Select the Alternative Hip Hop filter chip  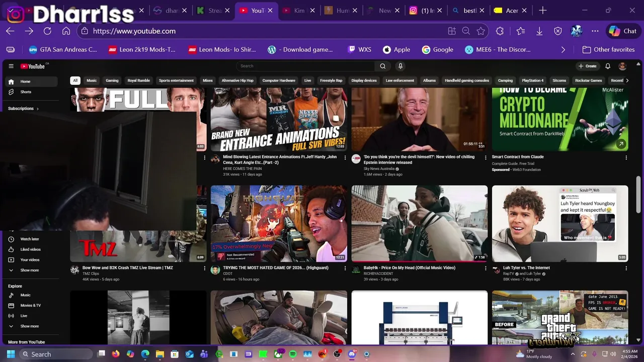click(237, 80)
